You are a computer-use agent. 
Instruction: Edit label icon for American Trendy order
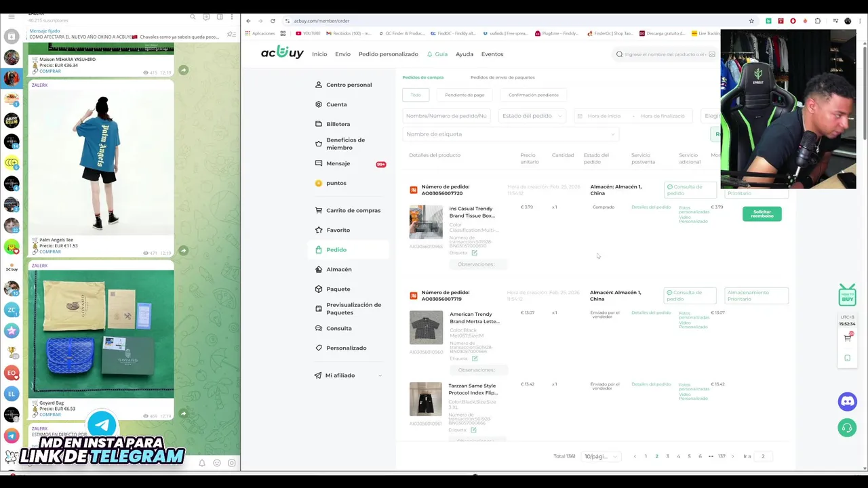click(x=474, y=359)
